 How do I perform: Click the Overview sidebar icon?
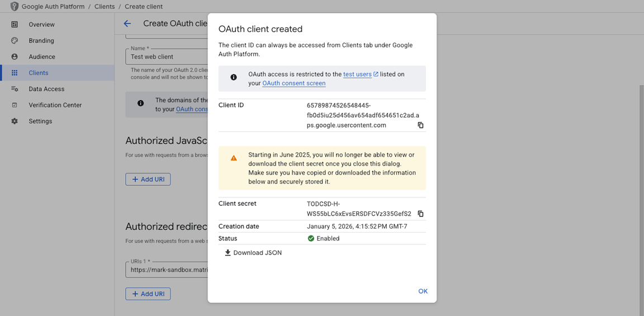(15, 25)
